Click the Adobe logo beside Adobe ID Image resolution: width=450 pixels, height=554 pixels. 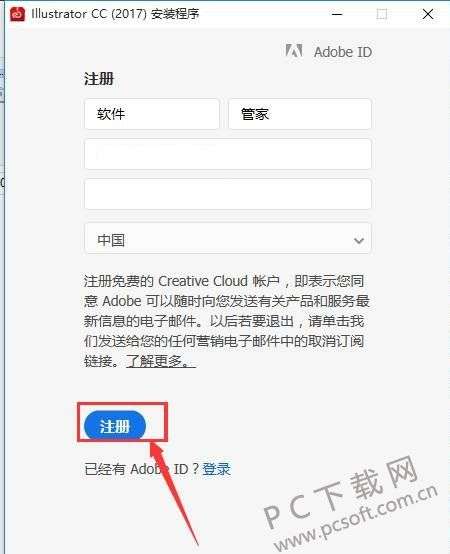(294, 51)
